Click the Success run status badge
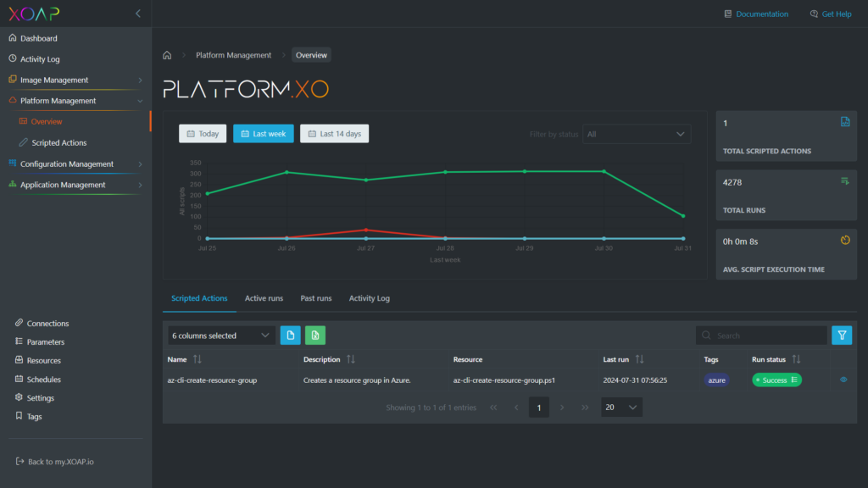868x488 pixels. (776, 380)
